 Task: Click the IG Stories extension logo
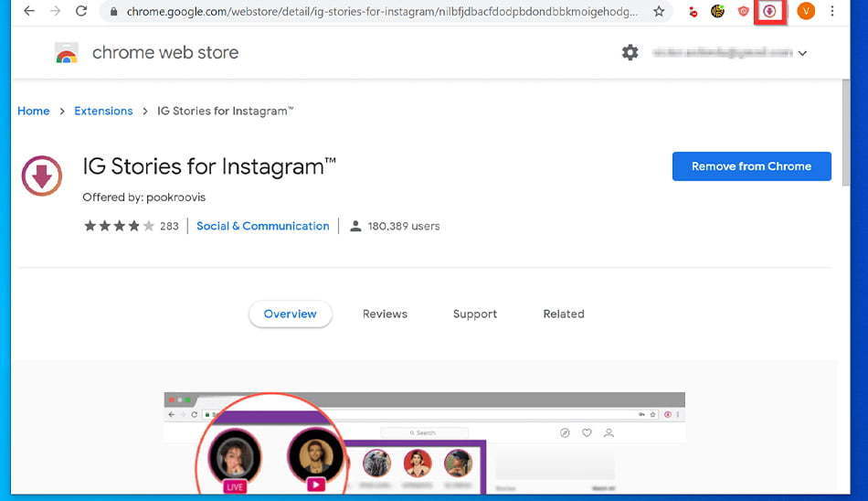click(x=42, y=176)
